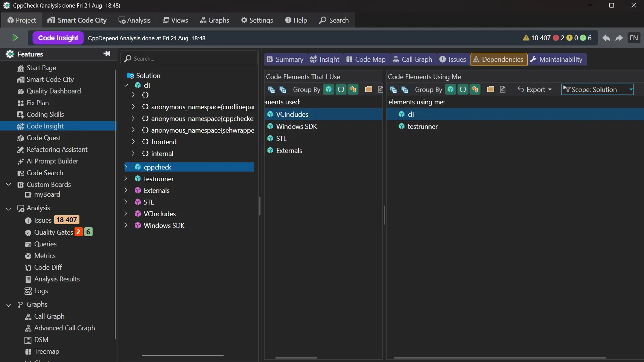Expand the testrunner project node

tap(126, 179)
